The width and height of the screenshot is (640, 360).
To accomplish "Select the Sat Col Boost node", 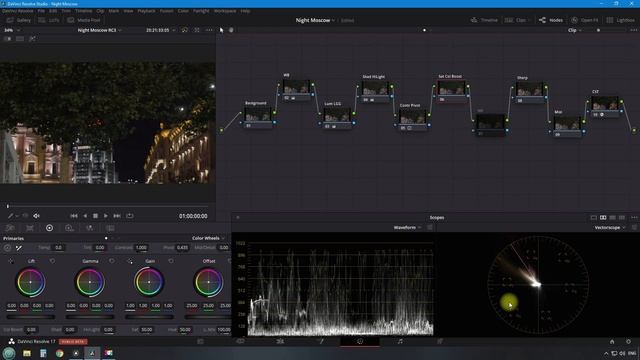I will (451, 91).
